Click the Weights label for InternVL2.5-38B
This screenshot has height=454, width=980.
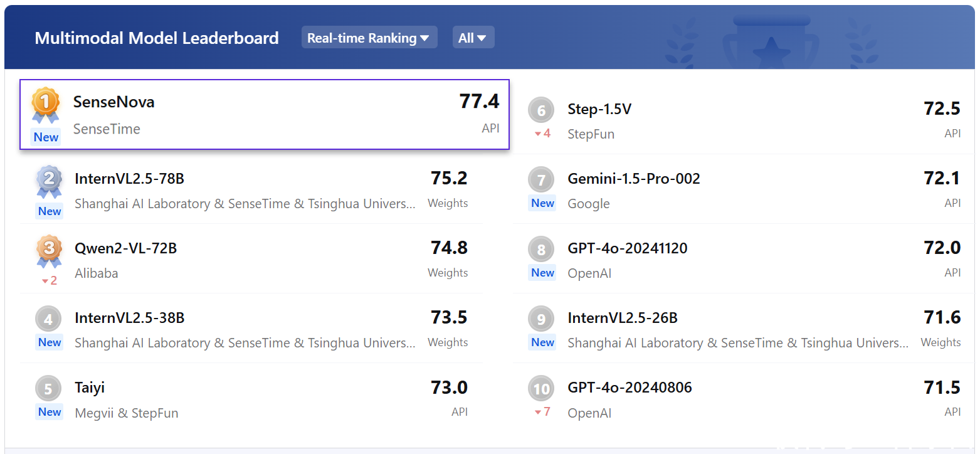[448, 342]
